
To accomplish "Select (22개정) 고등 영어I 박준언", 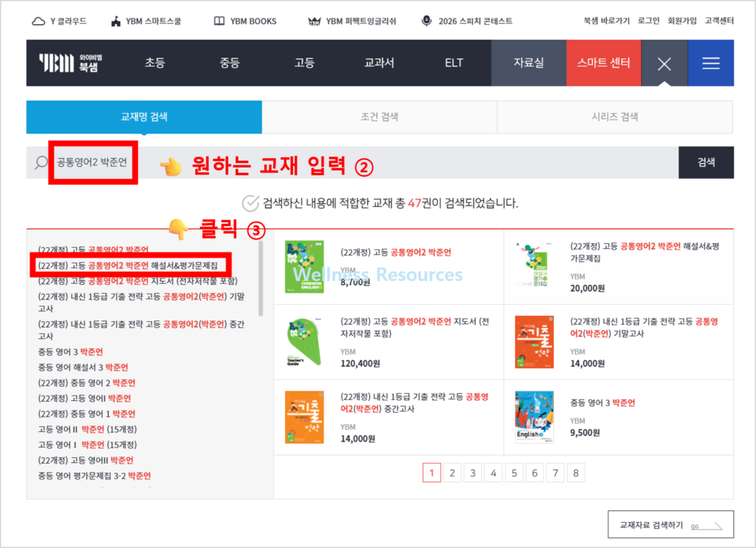I will pyautogui.click(x=84, y=398).
